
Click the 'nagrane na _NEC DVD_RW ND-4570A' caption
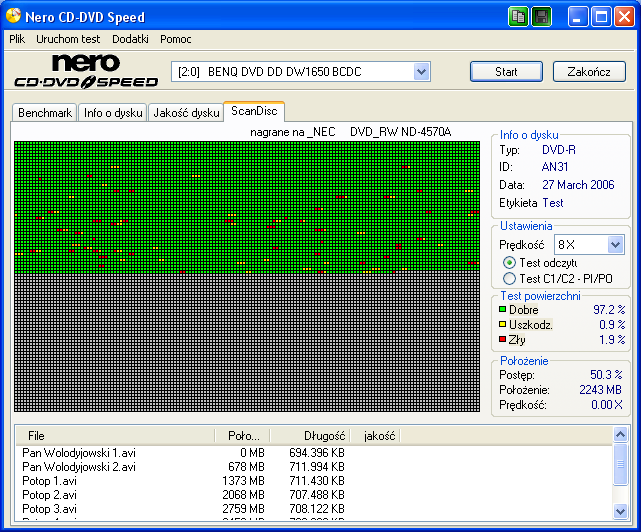pos(350,132)
